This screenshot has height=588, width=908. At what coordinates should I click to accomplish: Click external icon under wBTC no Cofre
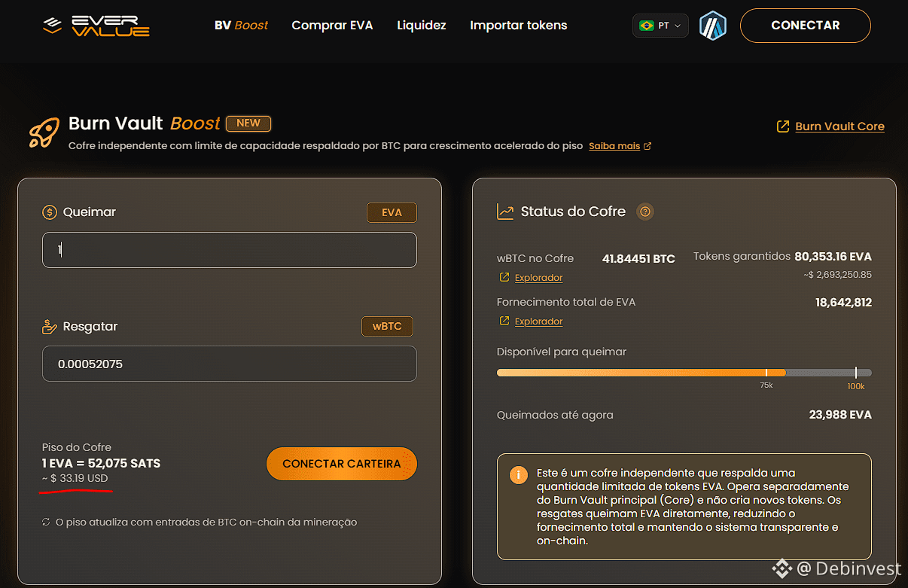click(x=504, y=278)
